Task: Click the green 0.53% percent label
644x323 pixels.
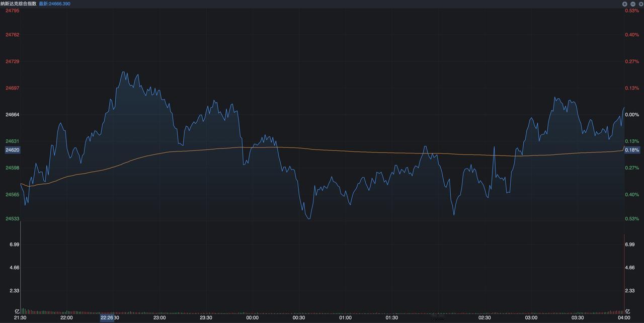Action: 632,219
